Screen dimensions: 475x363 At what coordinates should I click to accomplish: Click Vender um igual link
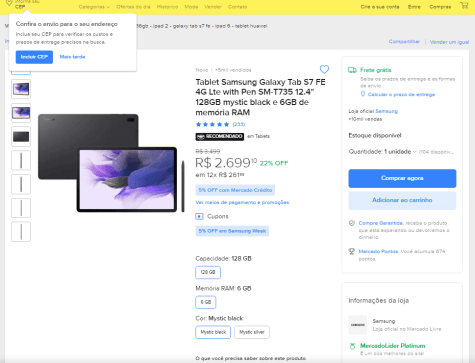[449, 42]
